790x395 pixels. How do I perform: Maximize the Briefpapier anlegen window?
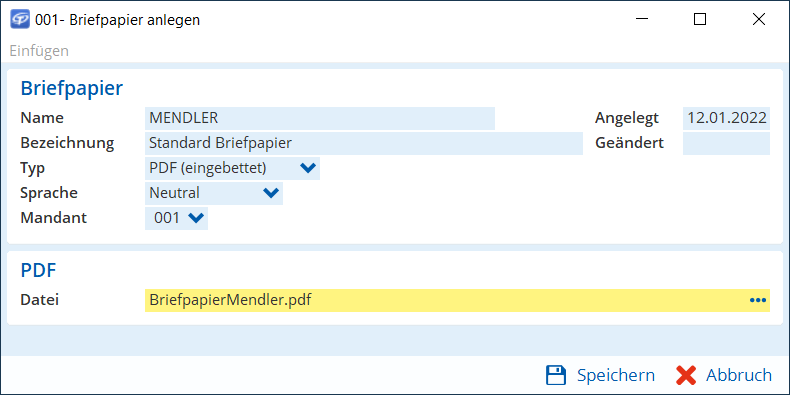coord(700,20)
